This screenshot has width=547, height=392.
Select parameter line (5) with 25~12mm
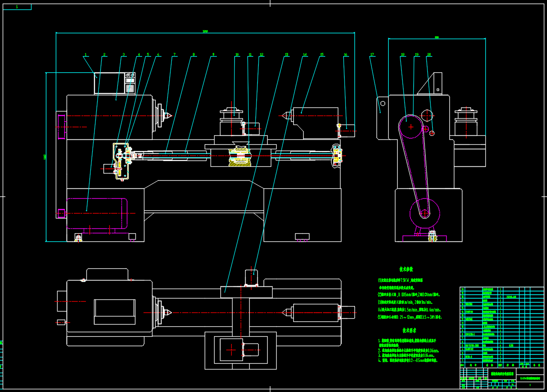(x=410, y=317)
